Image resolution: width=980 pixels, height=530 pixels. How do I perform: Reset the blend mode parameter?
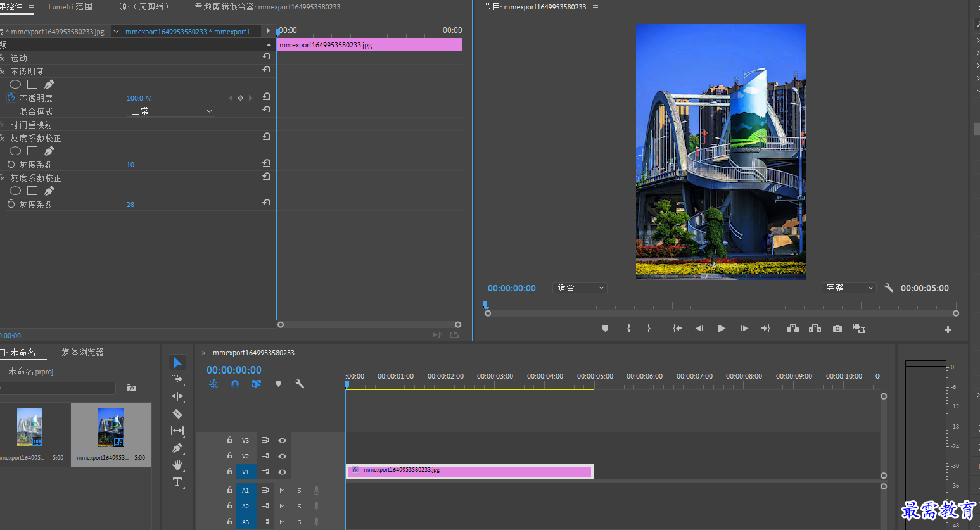[267, 110]
